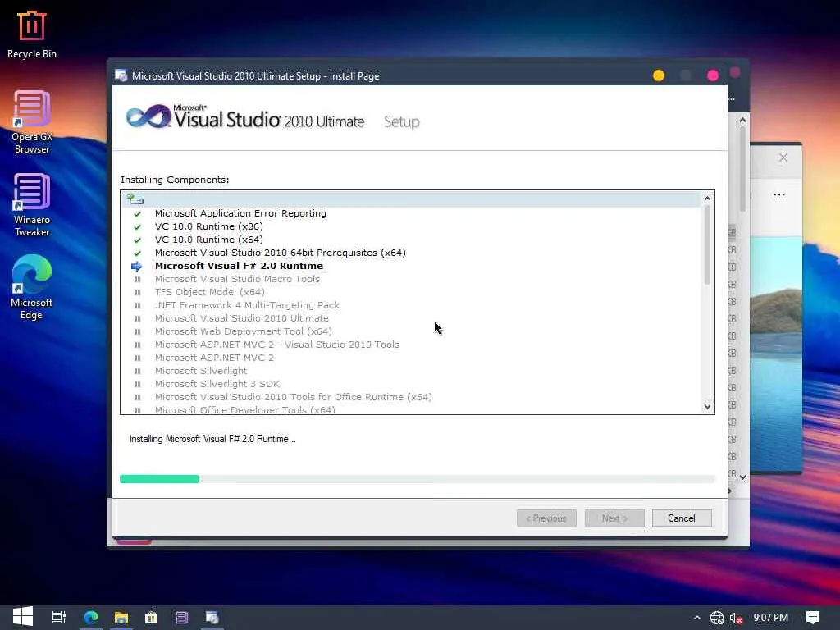Click the network globe tray icon

pos(716,618)
